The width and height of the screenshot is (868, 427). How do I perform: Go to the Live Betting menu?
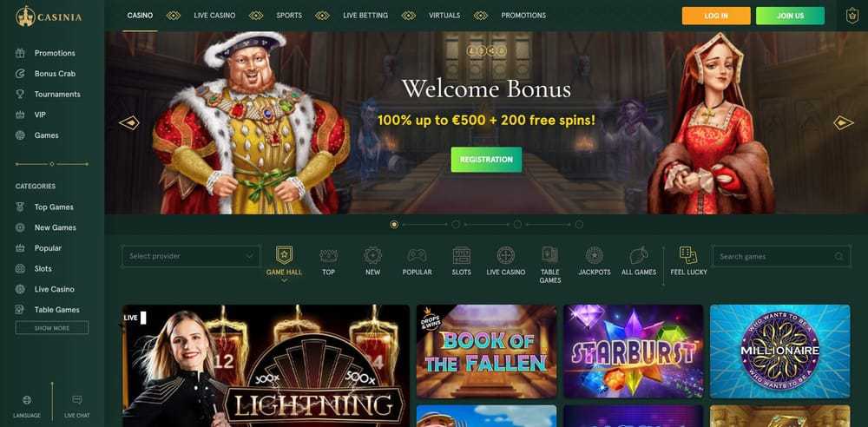[365, 16]
